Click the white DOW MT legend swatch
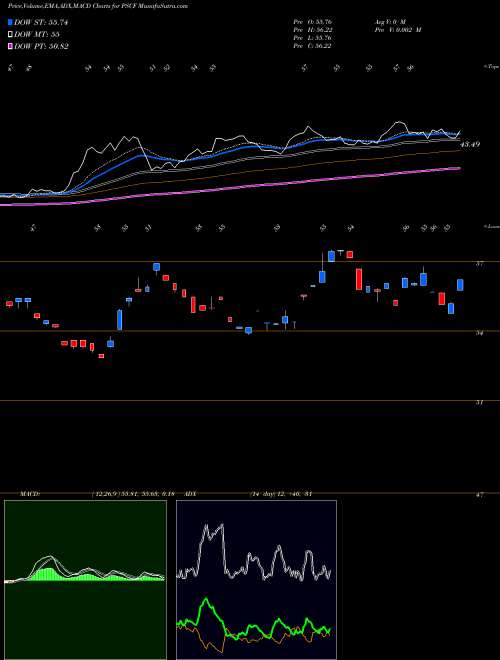This screenshot has width=500, height=660. coord(11,34)
